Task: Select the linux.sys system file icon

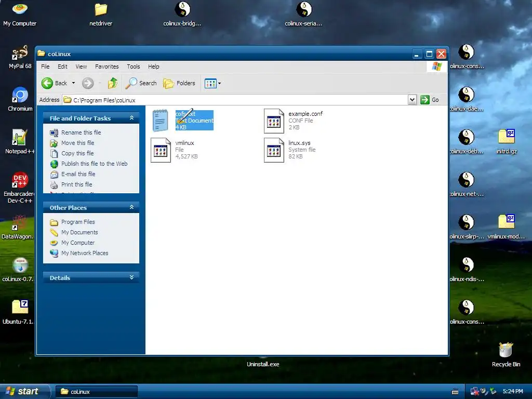Action: [274, 150]
